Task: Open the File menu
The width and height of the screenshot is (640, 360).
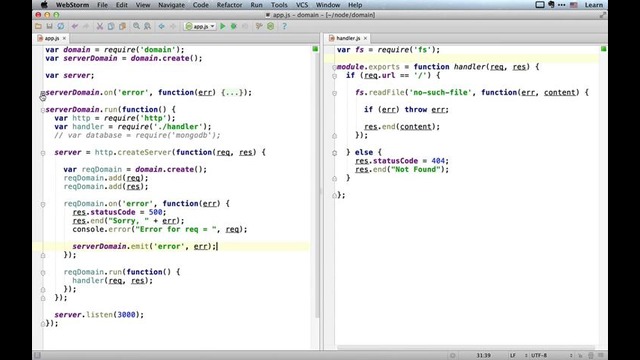Action: coord(102,5)
